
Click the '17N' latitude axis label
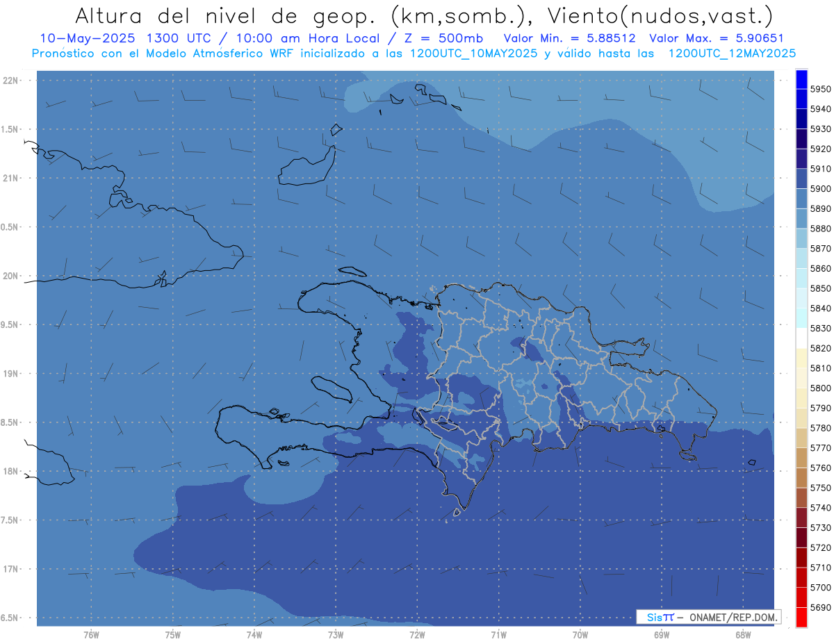(10, 569)
